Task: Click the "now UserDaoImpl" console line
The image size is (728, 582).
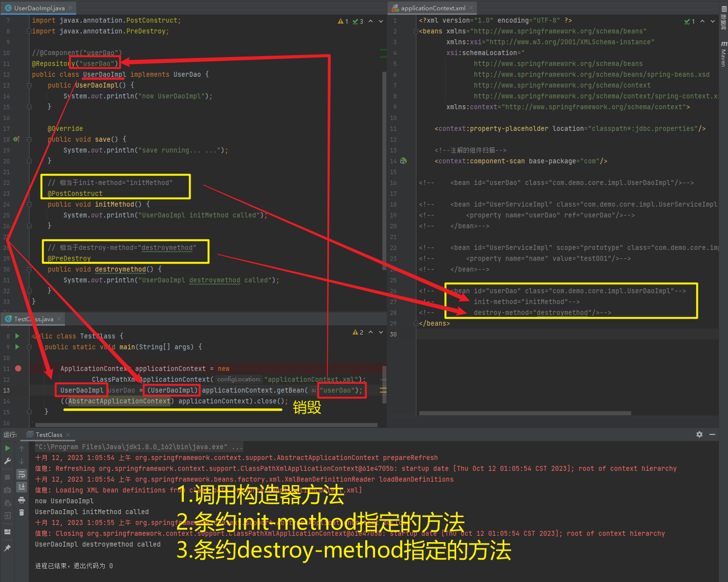Action: pyautogui.click(x=64, y=501)
